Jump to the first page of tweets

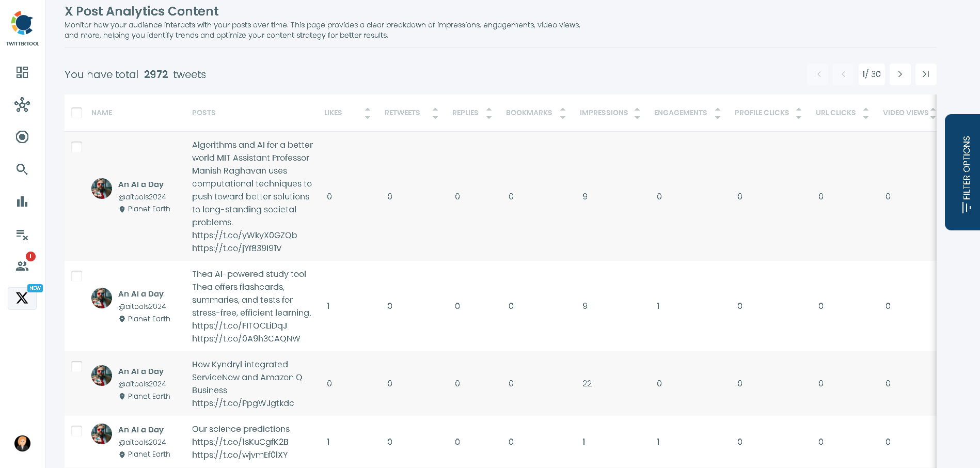coord(817,74)
